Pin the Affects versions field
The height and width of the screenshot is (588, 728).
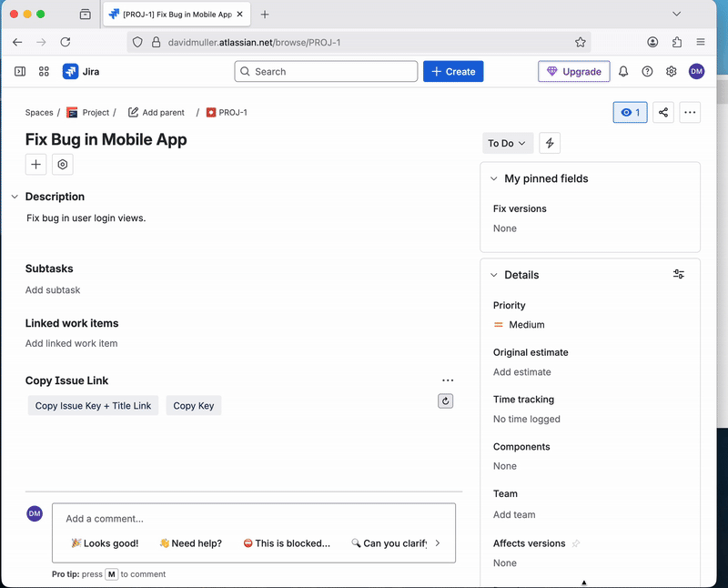coord(575,543)
